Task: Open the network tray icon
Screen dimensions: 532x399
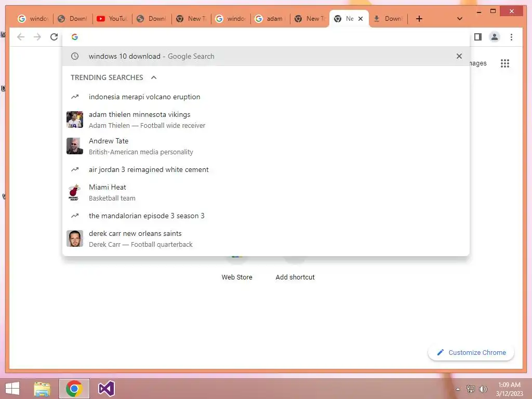Action: click(x=471, y=389)
